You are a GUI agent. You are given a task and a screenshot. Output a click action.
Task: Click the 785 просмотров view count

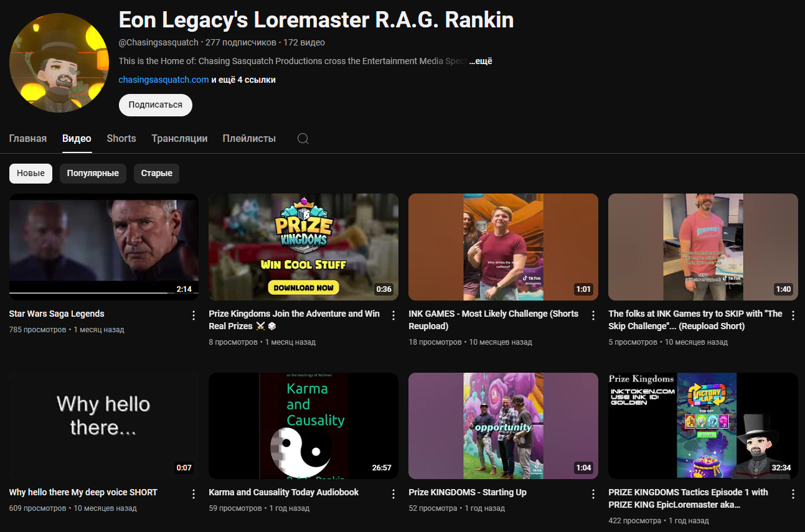(37, 330)
